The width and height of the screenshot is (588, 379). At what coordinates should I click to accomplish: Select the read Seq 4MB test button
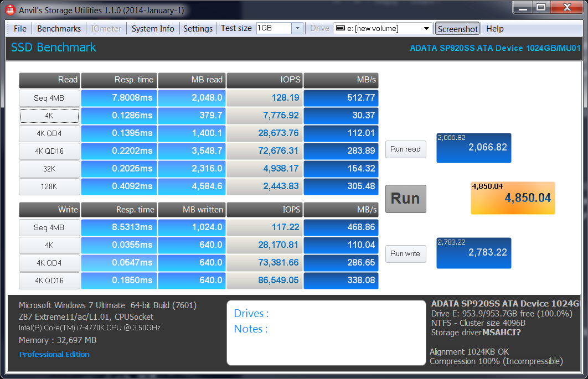49,98
